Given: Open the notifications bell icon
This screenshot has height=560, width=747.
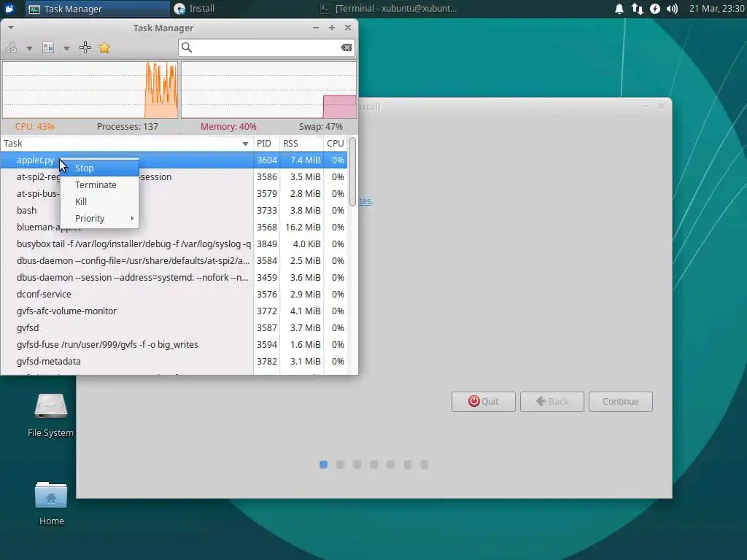Looking at the screenshot, I should (619, 9).
